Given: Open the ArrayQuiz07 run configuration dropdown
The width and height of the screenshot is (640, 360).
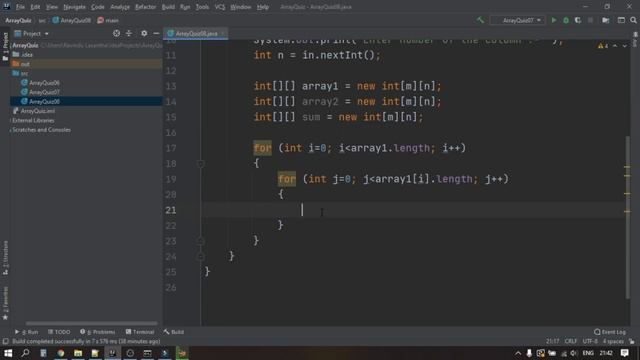Looking at the screenshot, I should (x=518, y=20).
